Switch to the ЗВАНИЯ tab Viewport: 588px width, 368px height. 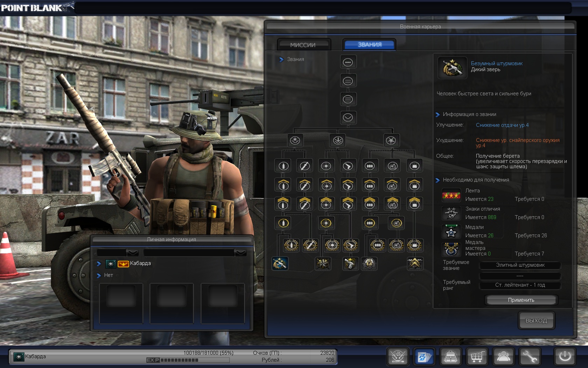369,45
